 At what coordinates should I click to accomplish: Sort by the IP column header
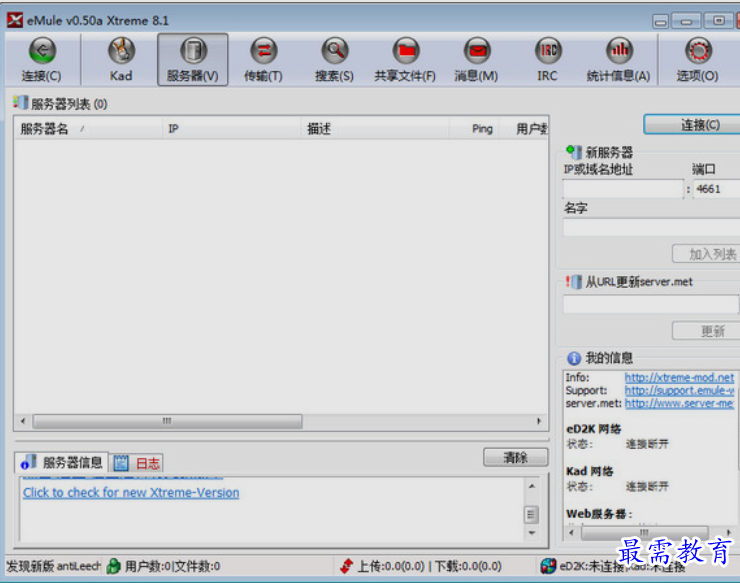point(231,128)
